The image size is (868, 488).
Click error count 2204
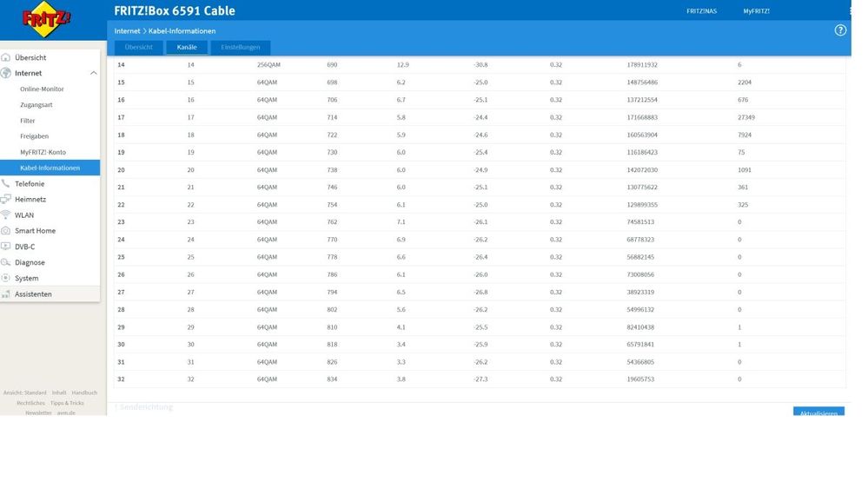pyautogui.click(x=745, y=82)
